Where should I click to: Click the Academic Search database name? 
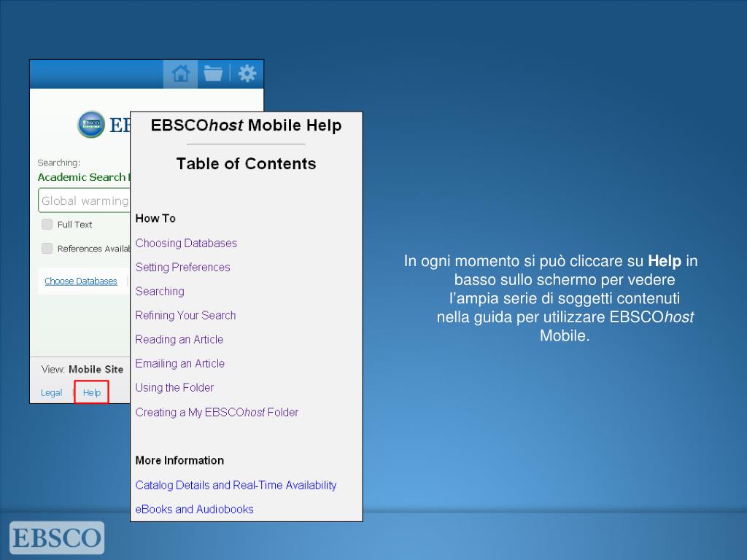coord(84,177)
